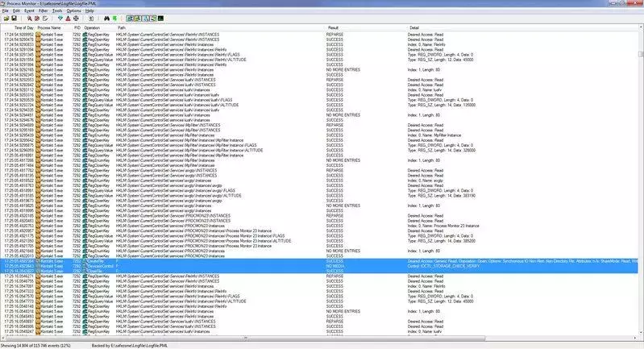The width and height of the screenshot is (644, 349).
Task: Toggle Show Profiling Events icon
Action: (x=160, y=19)
